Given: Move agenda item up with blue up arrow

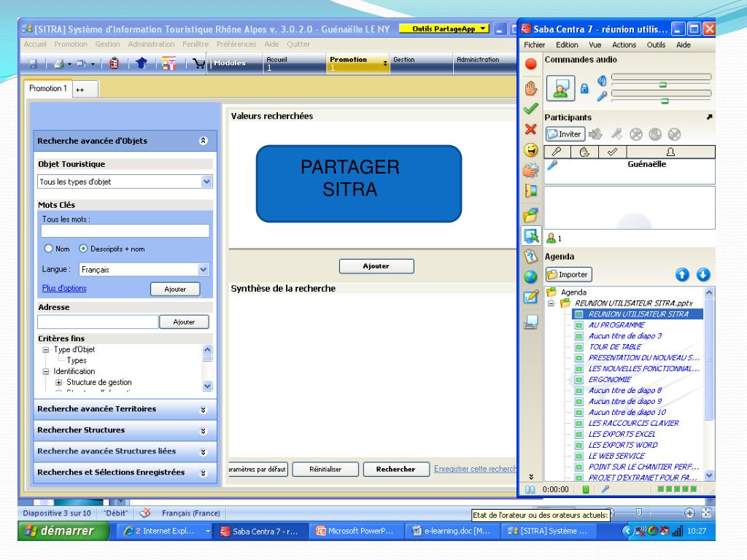Looking at the screenshot, I should coord(682,275).
